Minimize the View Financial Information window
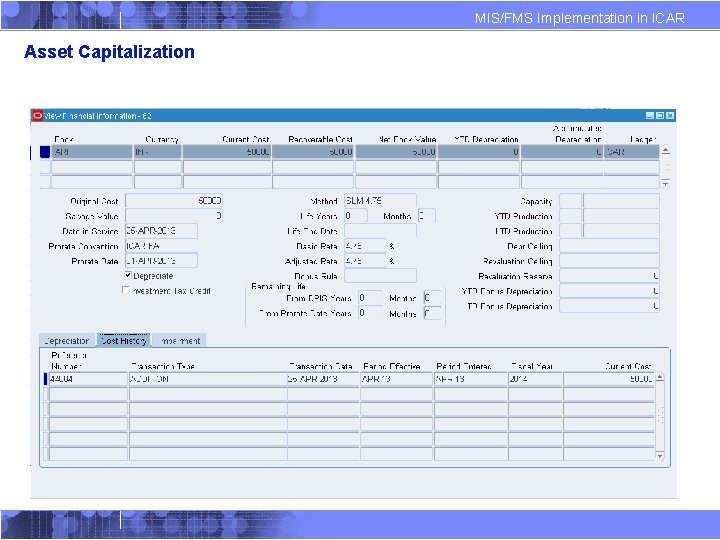720x540 pixels. tap(650, 116)
